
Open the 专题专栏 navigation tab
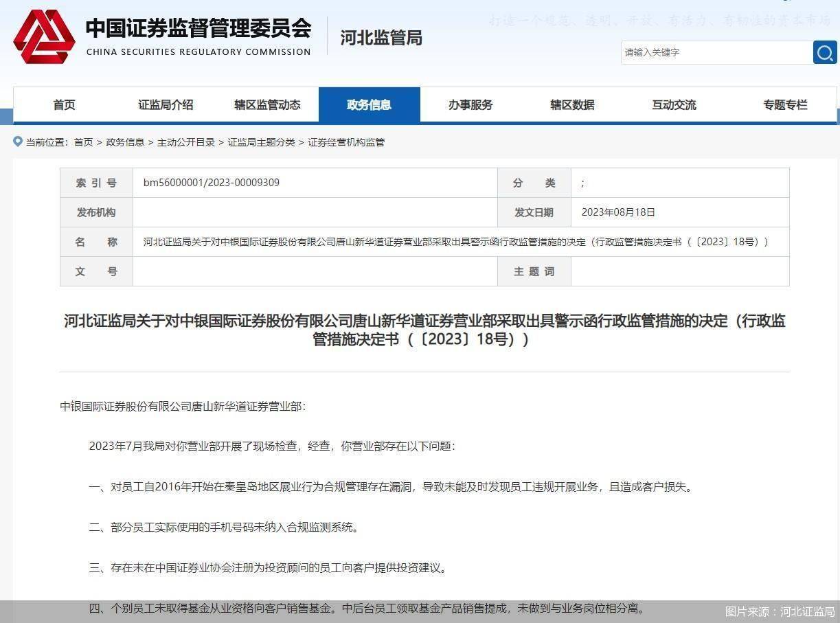[785, 105]
